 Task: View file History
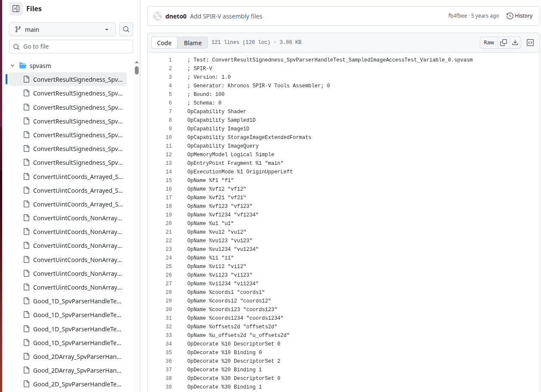pos(519,16)
